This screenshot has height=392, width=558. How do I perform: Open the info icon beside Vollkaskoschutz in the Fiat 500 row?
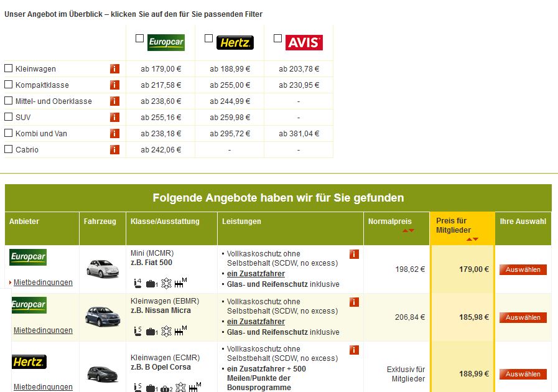(354, 254)
